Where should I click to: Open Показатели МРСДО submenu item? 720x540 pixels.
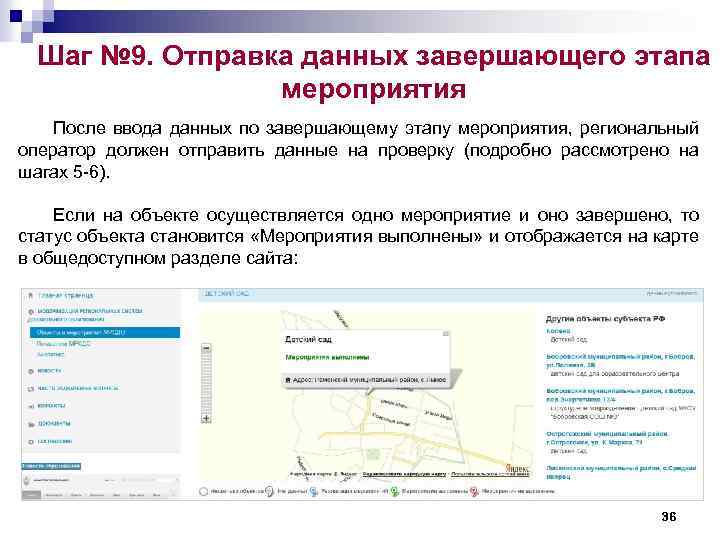64,343
